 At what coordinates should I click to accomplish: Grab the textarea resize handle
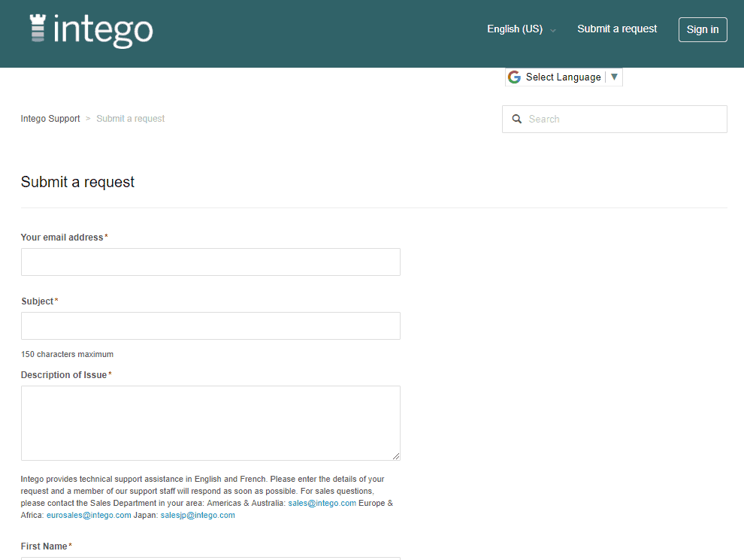point(396,456)
